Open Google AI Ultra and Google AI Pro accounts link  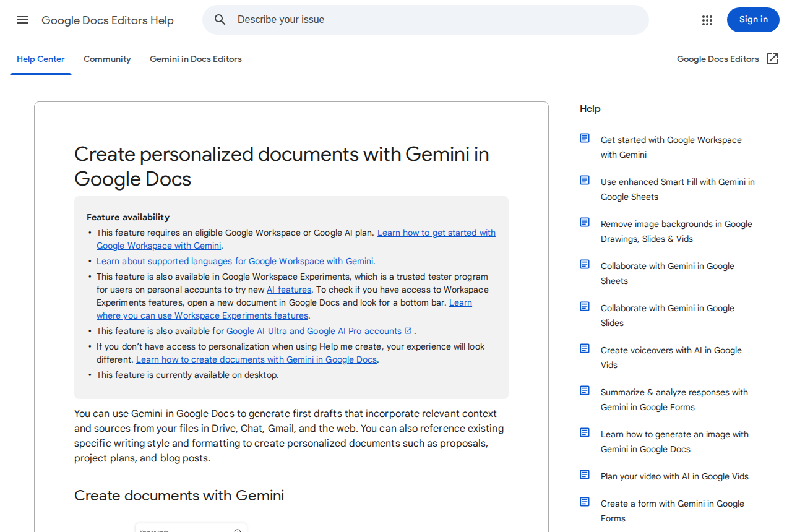pos(314,331)
